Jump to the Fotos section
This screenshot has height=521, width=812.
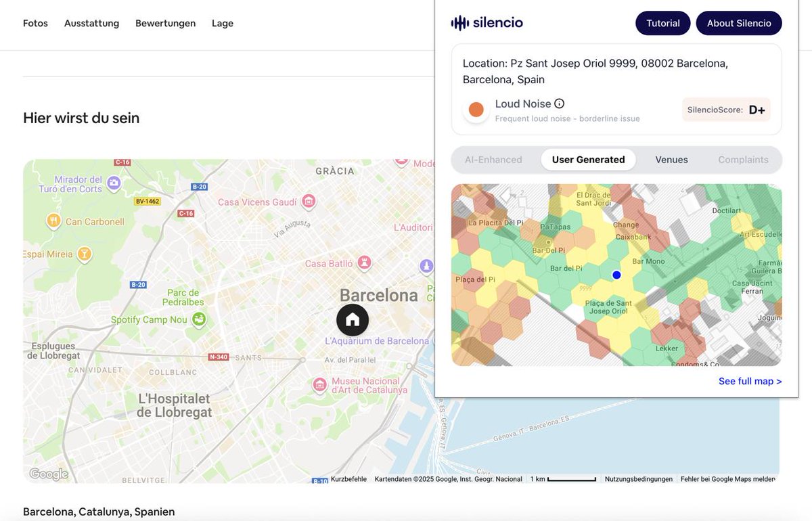pos(35,23)
